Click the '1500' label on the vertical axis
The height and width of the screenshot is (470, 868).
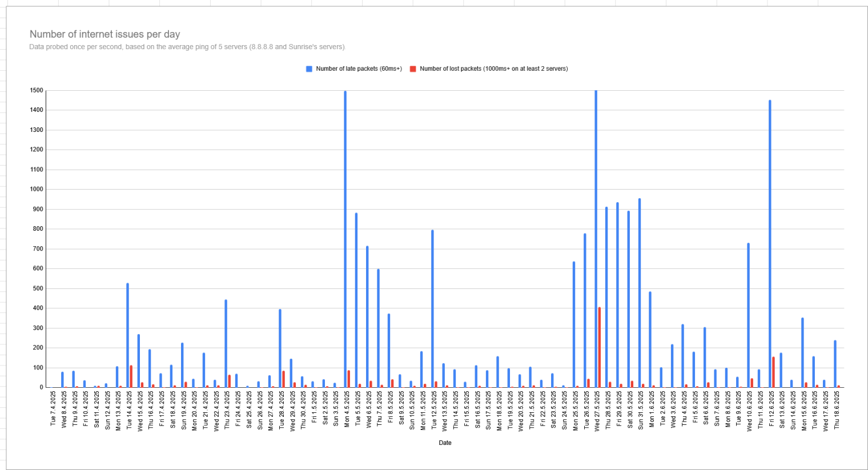[x=37, y=90]
